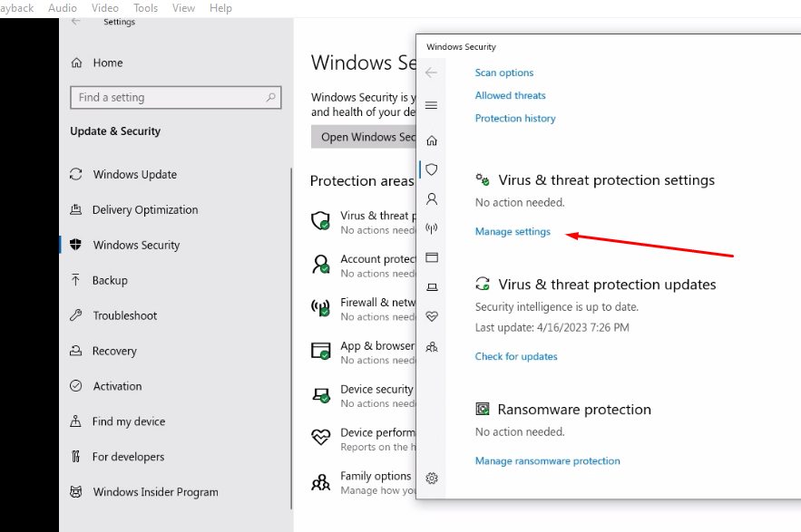Click Account protection icon in Protection areas
Image resolution: width=801 pixels, height=532 pixels.
click(321, 264)
